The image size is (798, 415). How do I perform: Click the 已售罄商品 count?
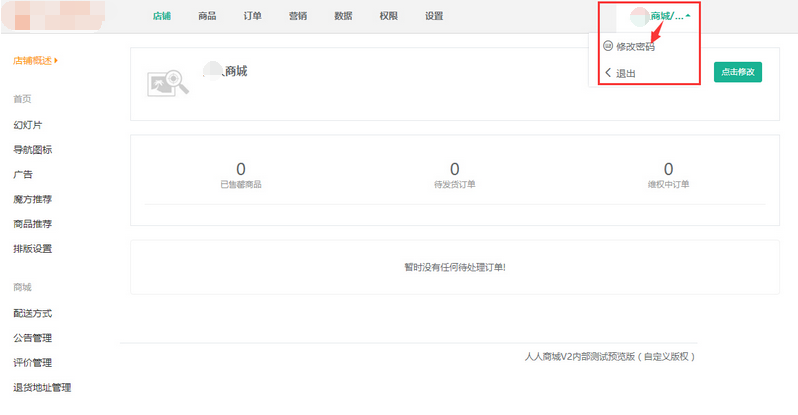click(240, 169)
